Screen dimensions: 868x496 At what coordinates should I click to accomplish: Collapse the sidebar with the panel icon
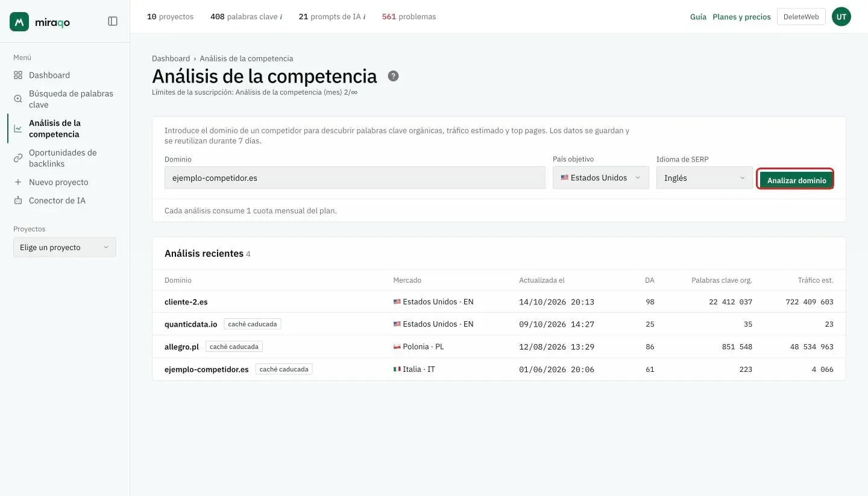[113, 21]
